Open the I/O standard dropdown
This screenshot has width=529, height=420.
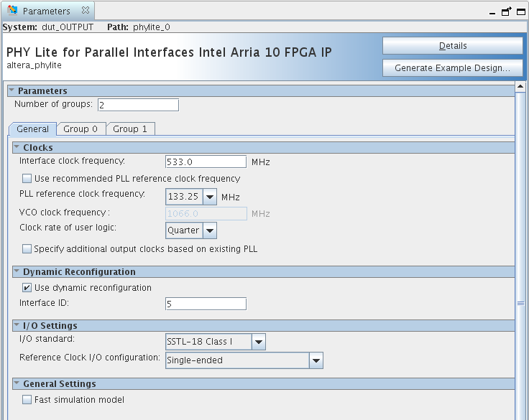click(x=259, y=342)
